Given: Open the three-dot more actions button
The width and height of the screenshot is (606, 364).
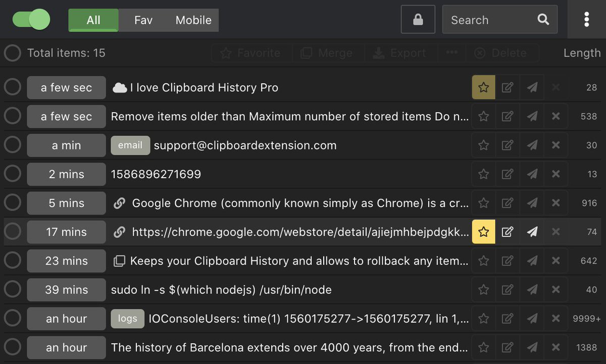Looking at the screenshot, I should tap(451, 53).
